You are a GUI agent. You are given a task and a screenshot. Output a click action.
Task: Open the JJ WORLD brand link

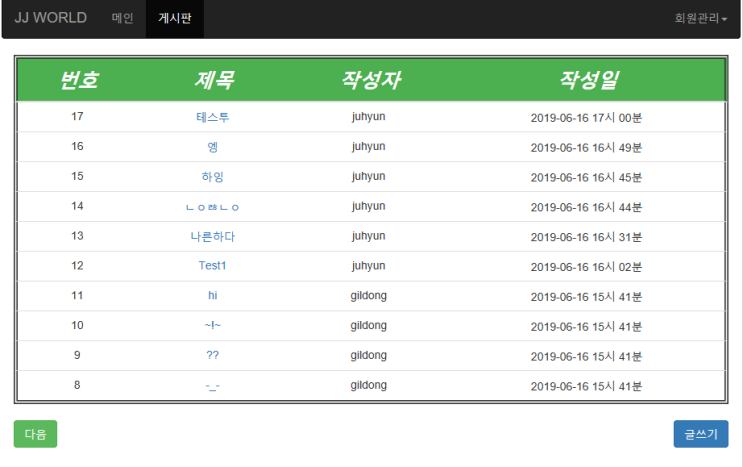tap(51, 18)
